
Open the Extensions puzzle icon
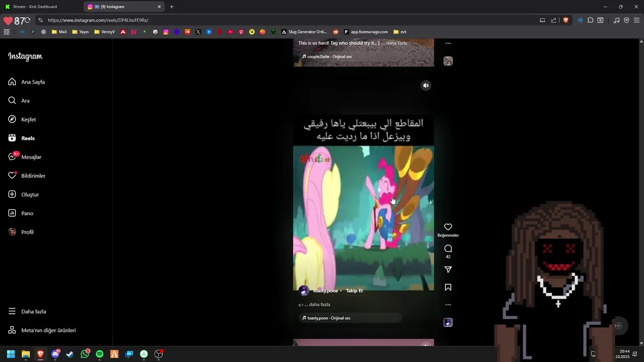coord(590,20)
